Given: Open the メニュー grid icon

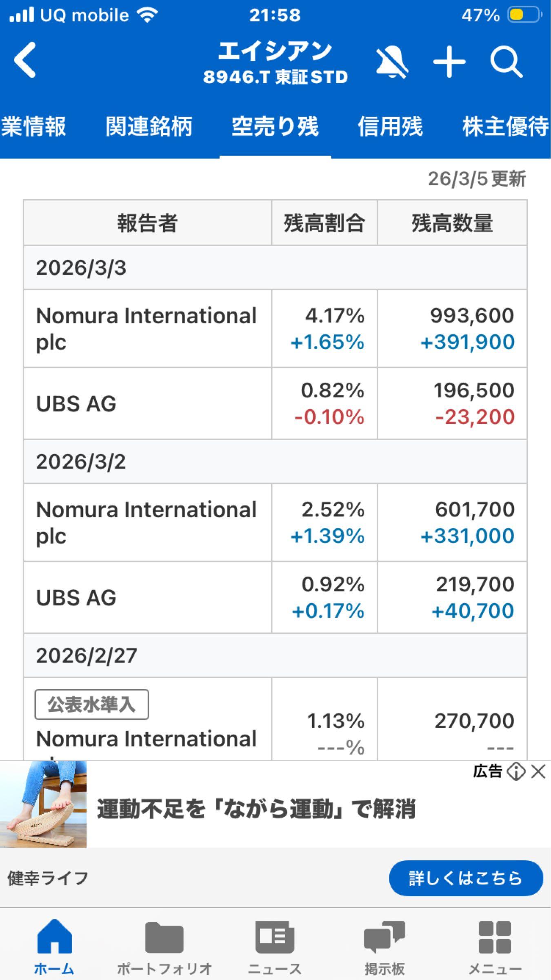Looking at the screenshot, I should (495, 943).
